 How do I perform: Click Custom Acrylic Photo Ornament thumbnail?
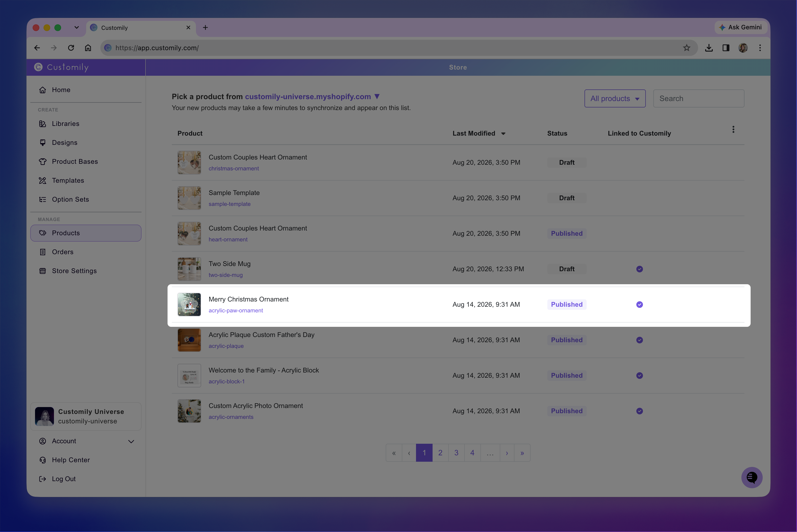point(189,411)
